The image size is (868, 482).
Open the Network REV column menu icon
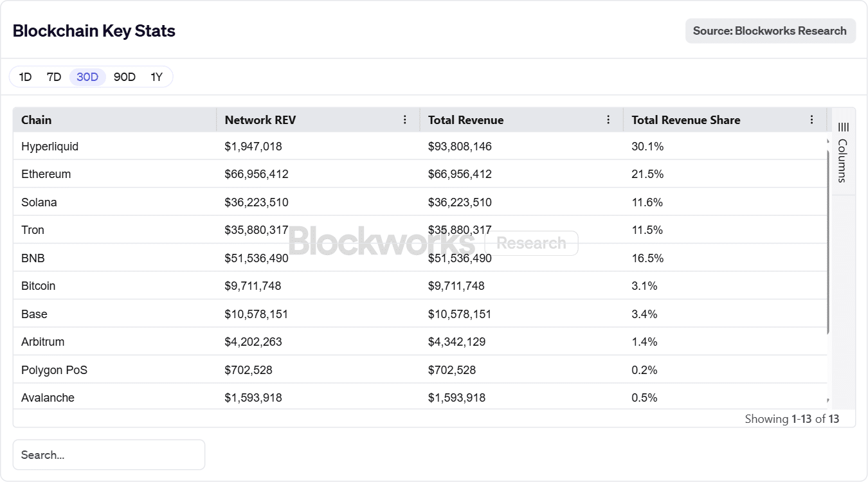pos(405,120)
